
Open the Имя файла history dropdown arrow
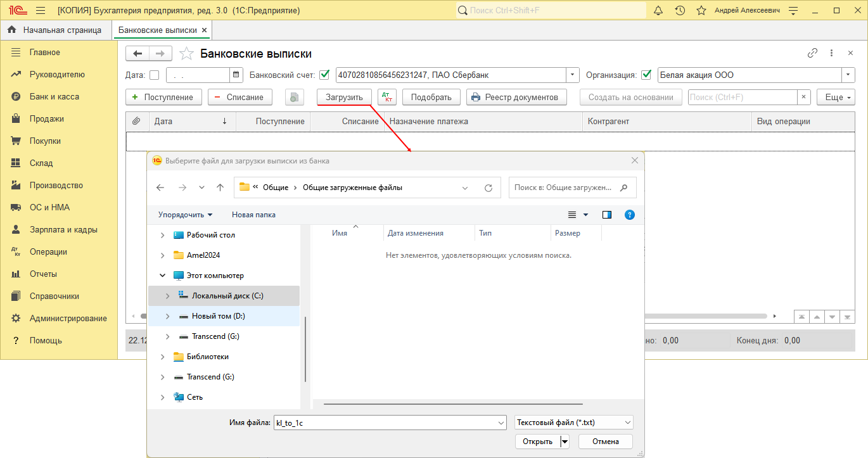pyautogui.click(x=501, y=423)
